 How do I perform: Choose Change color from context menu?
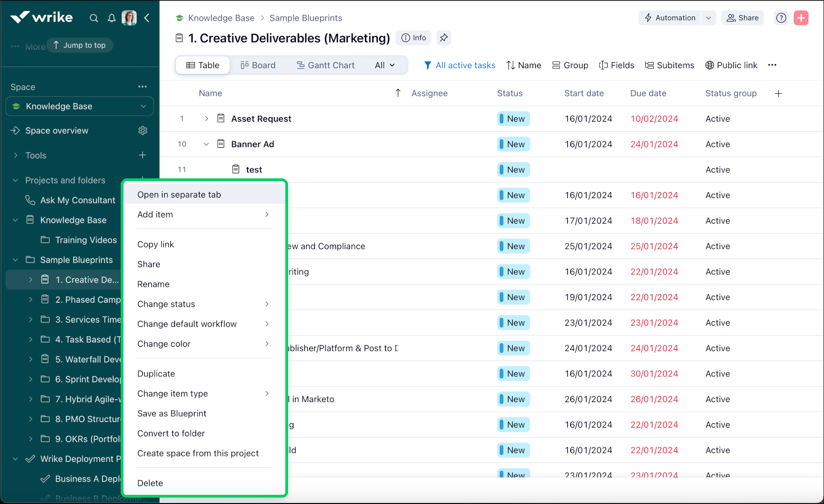(164, 344)
